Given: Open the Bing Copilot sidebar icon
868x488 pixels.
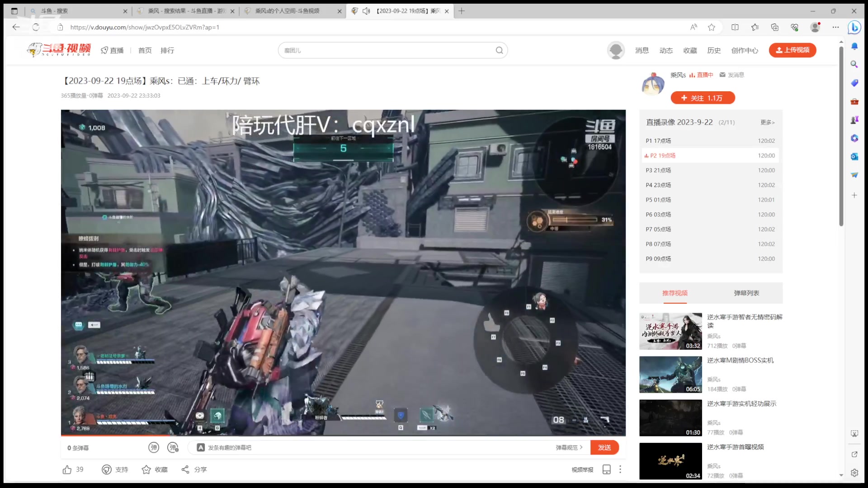Looking at the screenshot, I should 854,27.
